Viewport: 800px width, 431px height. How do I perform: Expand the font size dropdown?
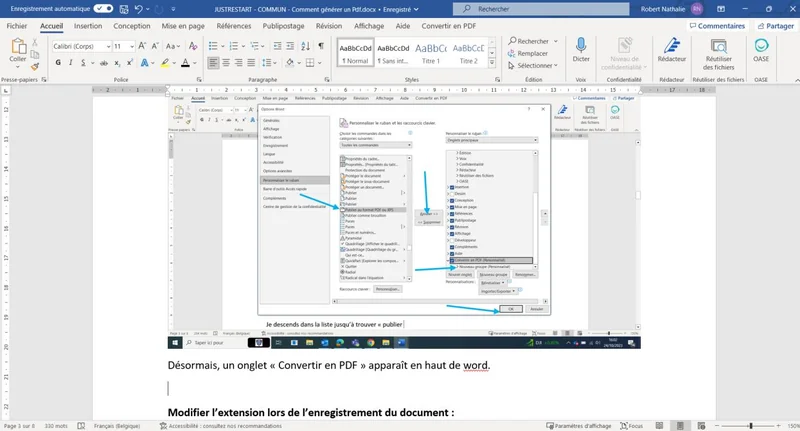point(131,46)
